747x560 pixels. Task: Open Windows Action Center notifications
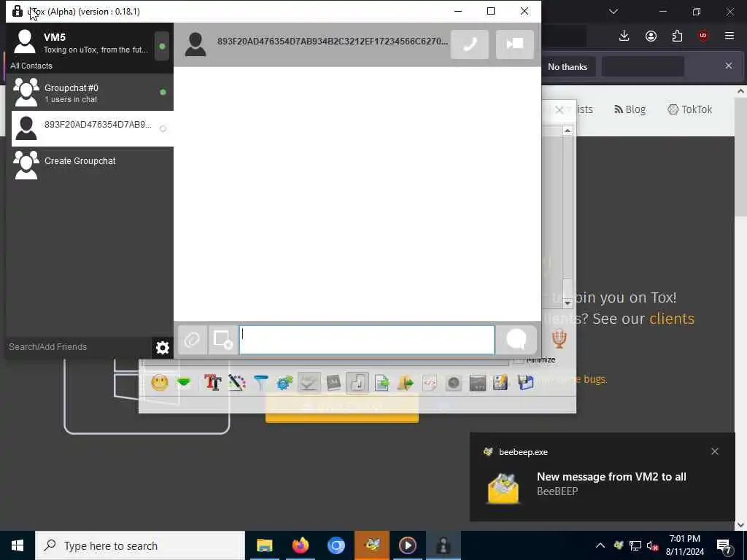tap(724, 546)
